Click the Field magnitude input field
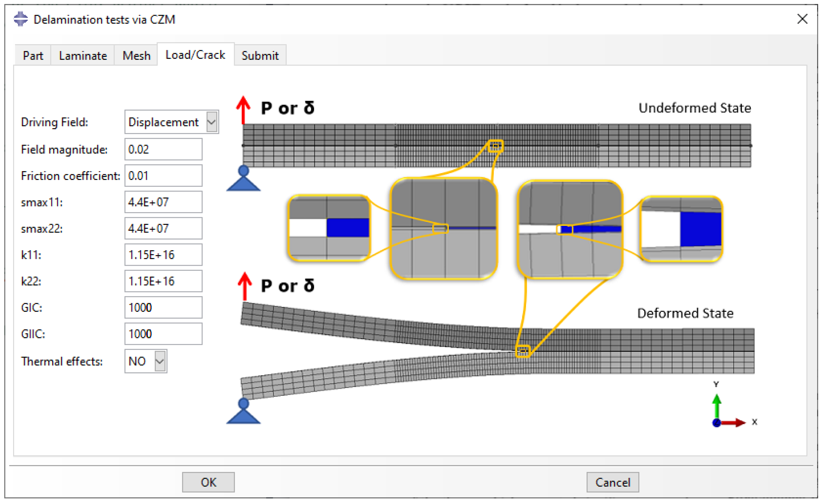The image size is (824, 504). tap(163, 149)
